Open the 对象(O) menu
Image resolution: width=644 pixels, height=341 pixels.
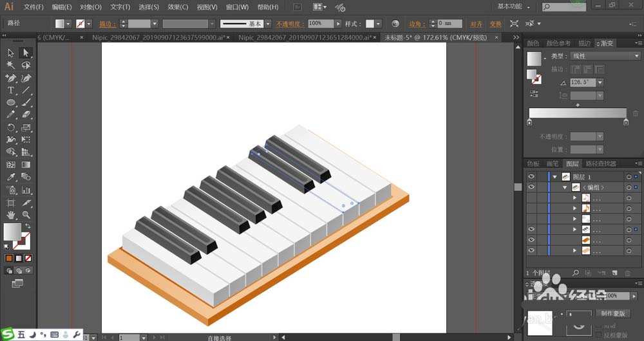pyautogui.click(x=91, y=7)
